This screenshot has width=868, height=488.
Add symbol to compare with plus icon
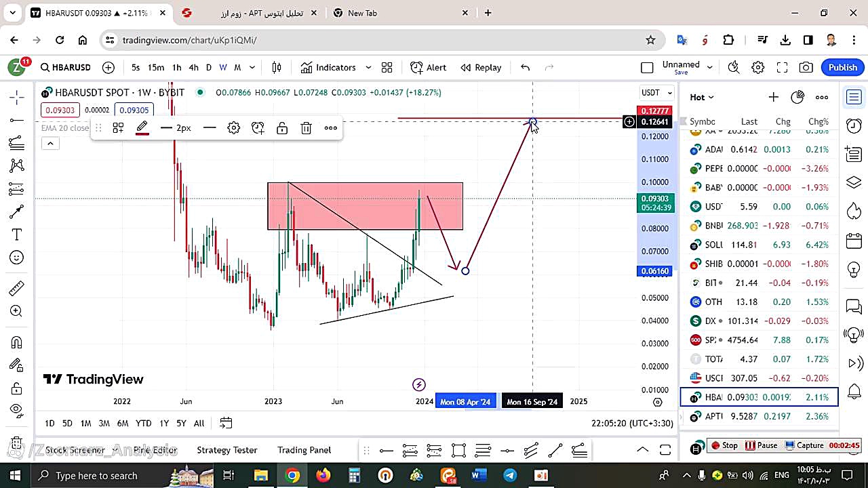[x=108, y=67]
